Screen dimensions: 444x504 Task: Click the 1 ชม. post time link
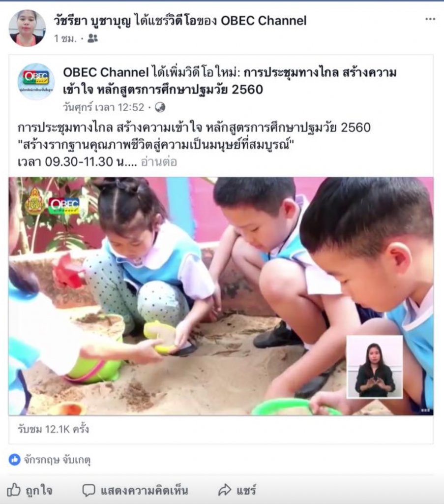pos(65,39)
